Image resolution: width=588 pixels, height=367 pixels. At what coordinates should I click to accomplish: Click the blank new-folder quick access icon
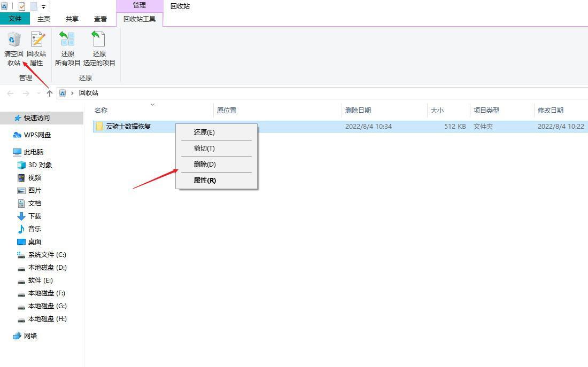tap(34, 6)
